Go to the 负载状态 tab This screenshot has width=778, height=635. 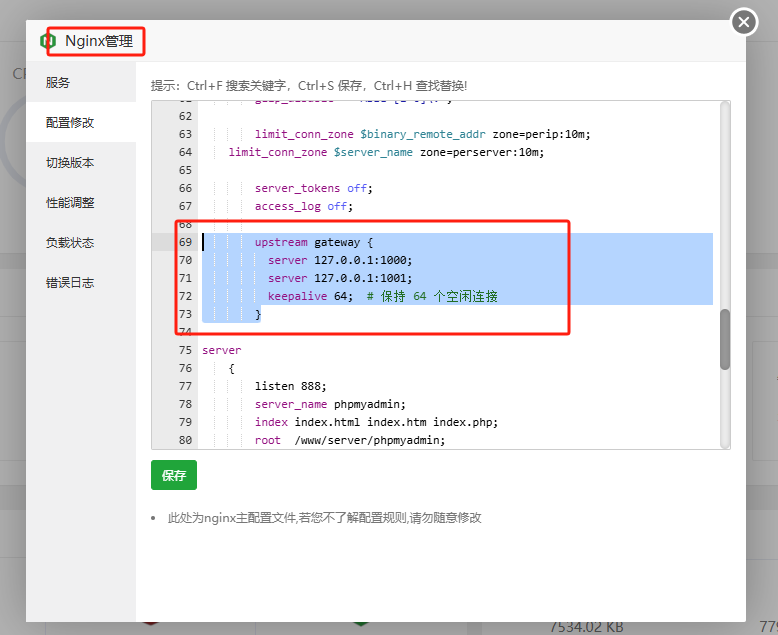click(x=81, y=243)
